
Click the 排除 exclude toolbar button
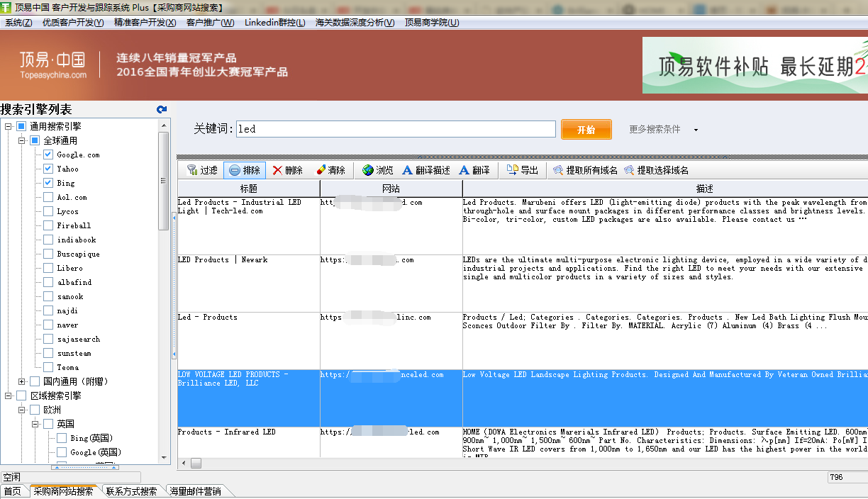[x=235, y=170]
